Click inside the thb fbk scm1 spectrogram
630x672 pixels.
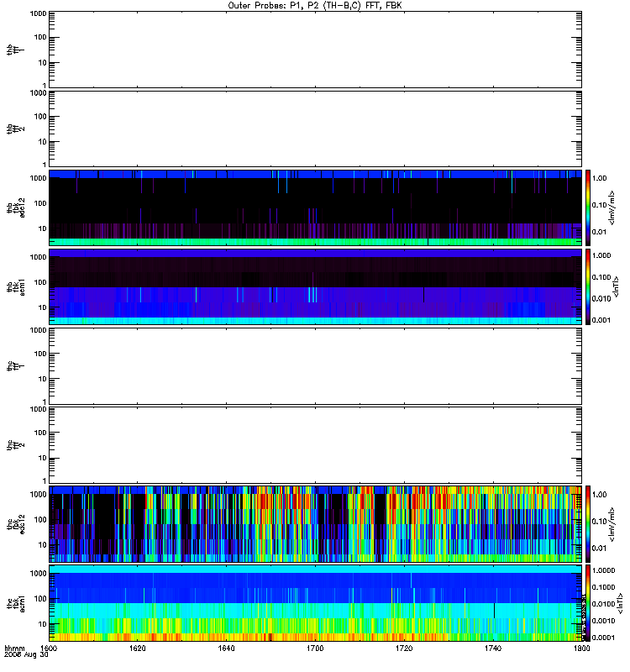(315, 286)
